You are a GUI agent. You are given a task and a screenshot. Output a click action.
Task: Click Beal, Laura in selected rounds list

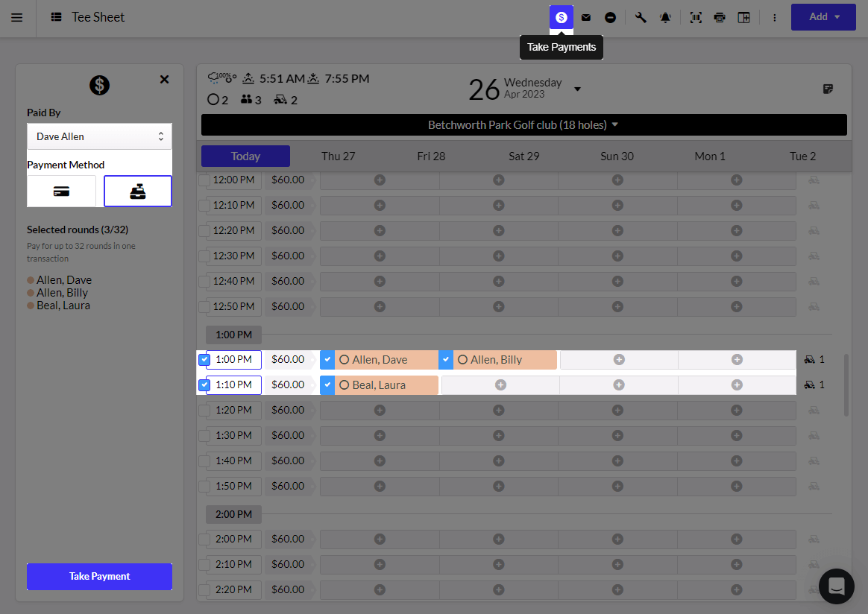(63, 306)
